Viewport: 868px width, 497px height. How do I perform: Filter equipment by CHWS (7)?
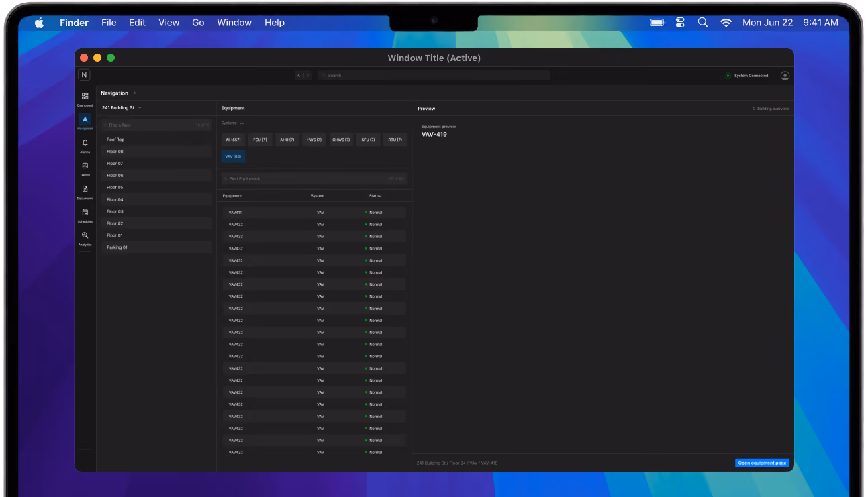[x=341, y=140]
